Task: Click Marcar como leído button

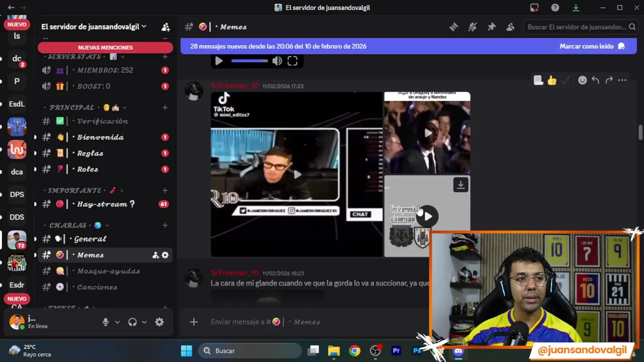Action: (x=592, y=46)
